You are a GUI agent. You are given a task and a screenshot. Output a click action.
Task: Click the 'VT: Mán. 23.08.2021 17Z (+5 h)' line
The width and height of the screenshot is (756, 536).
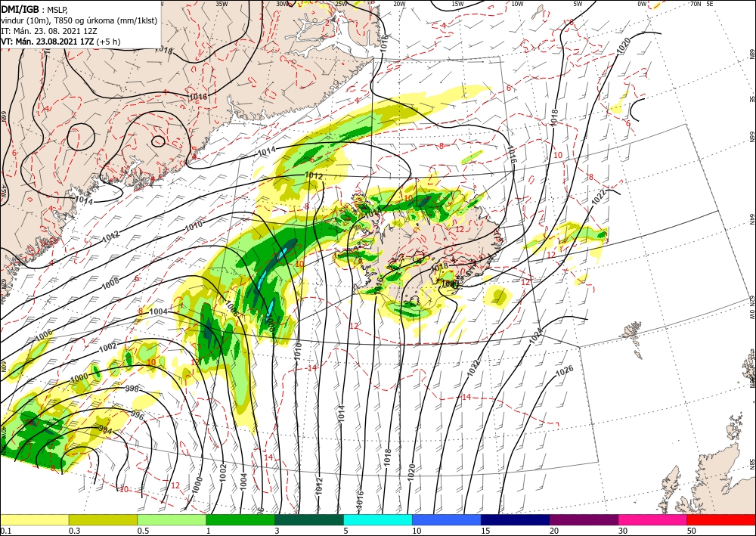tap(60, 42)
